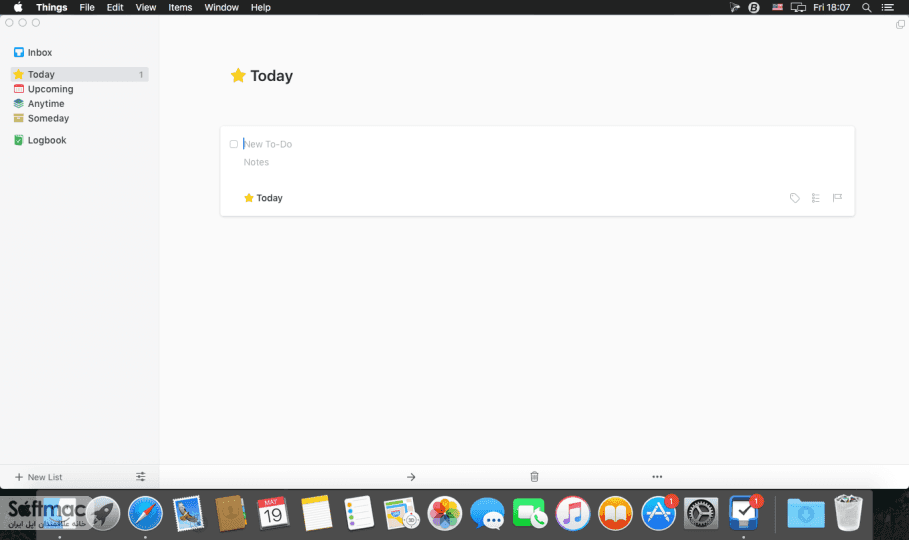The image size is (909, 540).
Task: Open the Apple menu
Action: click(x=18, y=8)
